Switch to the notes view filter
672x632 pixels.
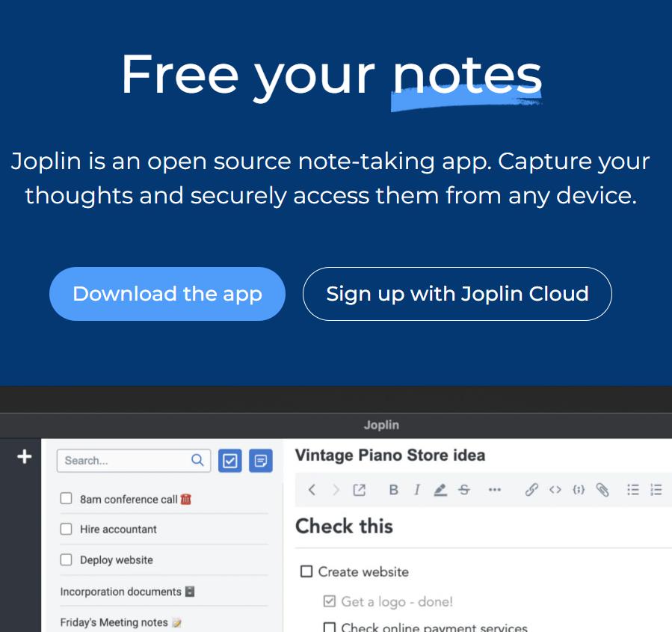[x=259, y=461]
